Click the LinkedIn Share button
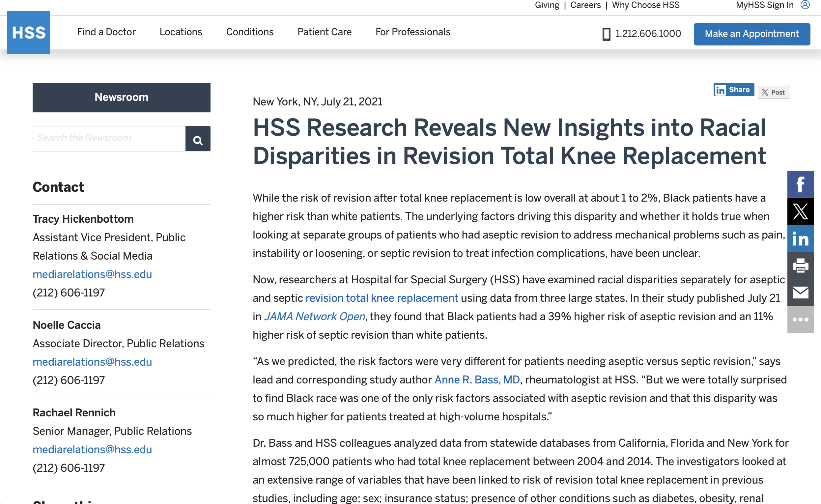The image size is (821, 504). pos(733,90)
